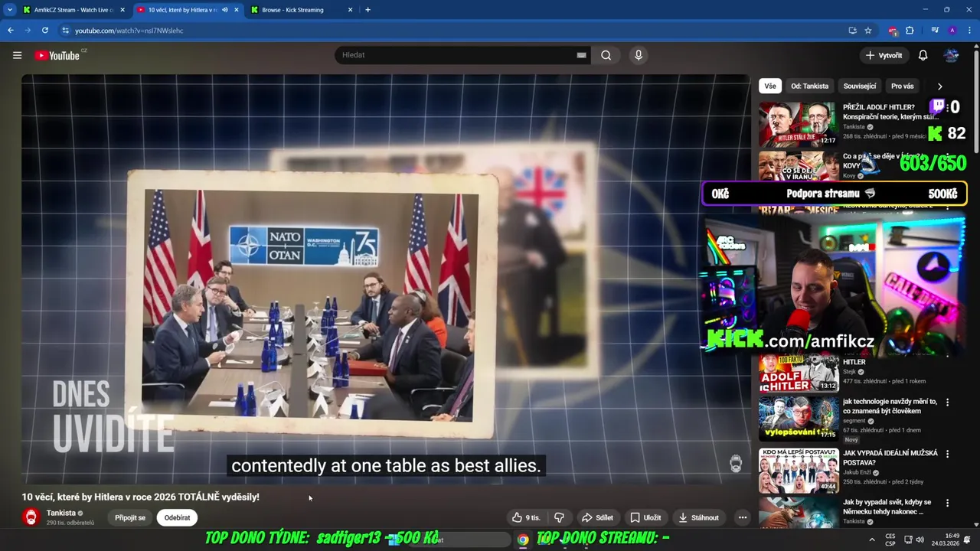Click the Odebírat subscribe button
Screen dimensions: 980x551
177,517
